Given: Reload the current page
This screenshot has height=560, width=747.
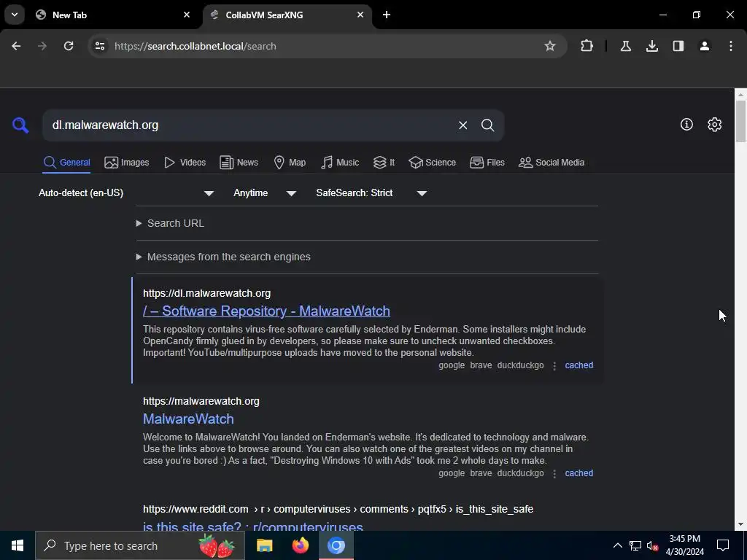Looking at the screenshot, I should [x=69, y=46].
